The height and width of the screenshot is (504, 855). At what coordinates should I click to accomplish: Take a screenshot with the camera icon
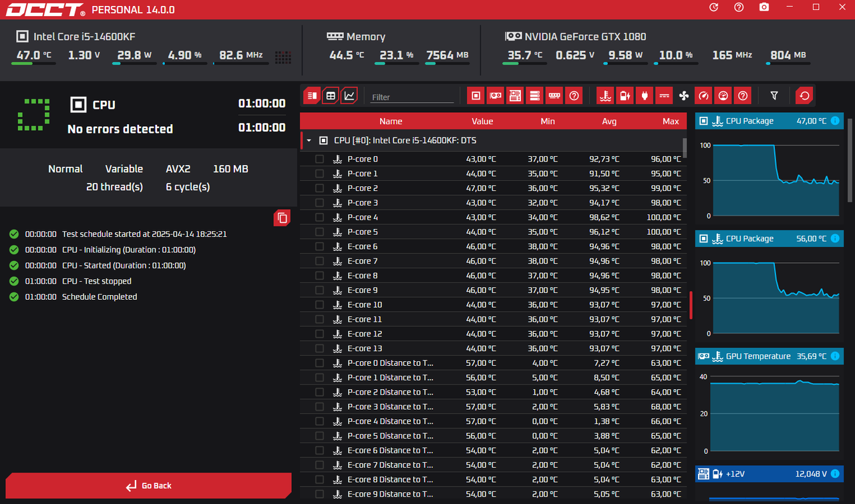764,7
